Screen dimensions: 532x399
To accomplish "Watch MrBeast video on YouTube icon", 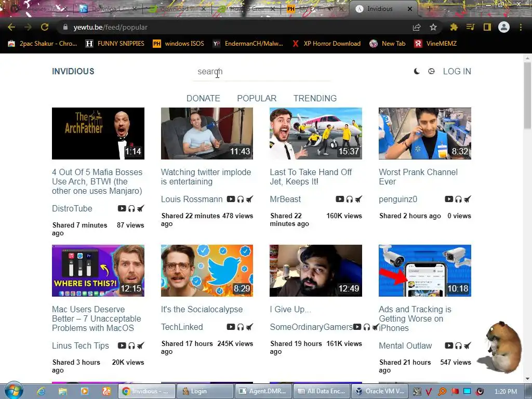I will click(x=340, y=199).
